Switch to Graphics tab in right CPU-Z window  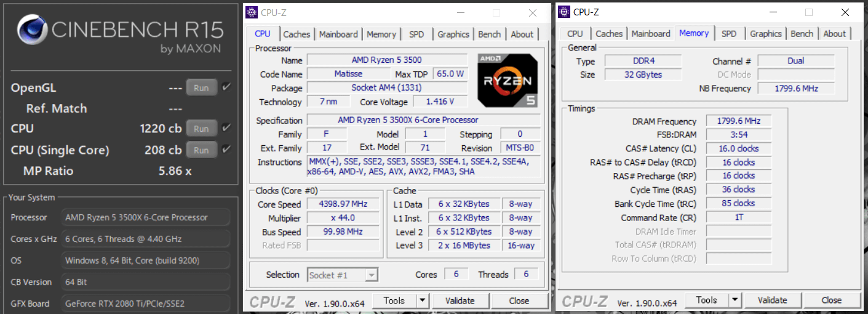point(766,34)
